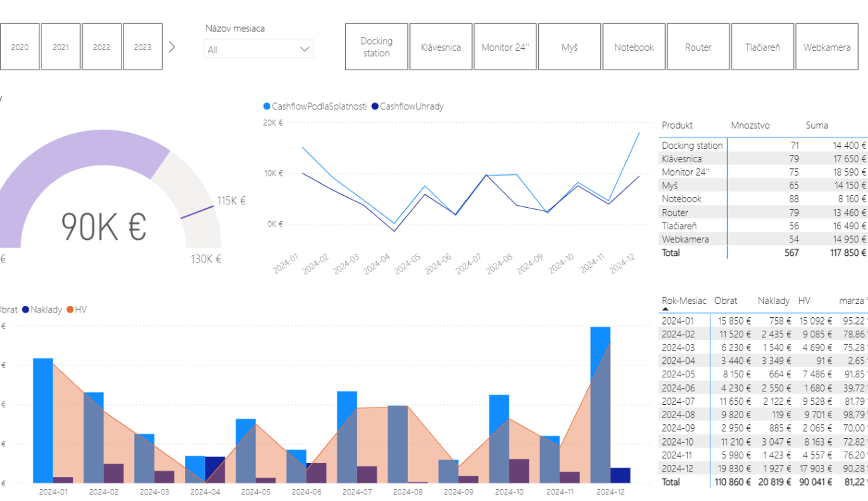Click the sort arrow under Rok-Mesiac header
The image size is (868, 501).
coord(665,310)
